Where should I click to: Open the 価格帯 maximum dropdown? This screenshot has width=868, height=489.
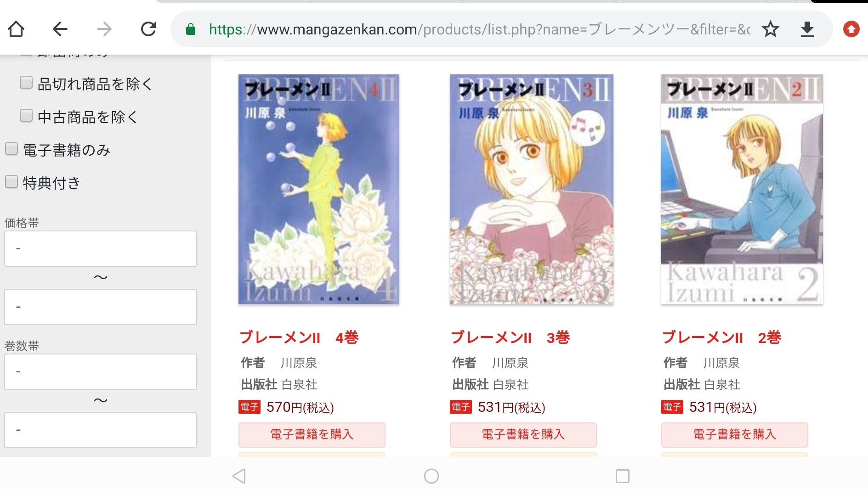[101, 307]
